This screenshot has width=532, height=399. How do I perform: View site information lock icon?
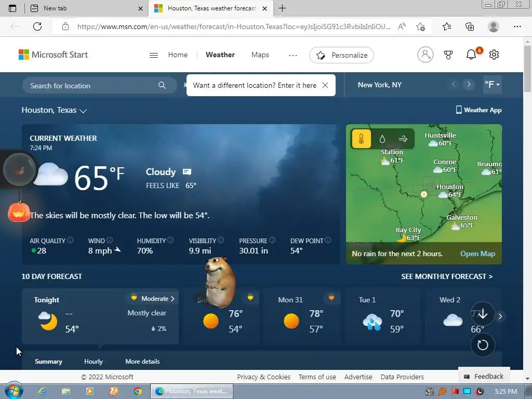[65, 26]
